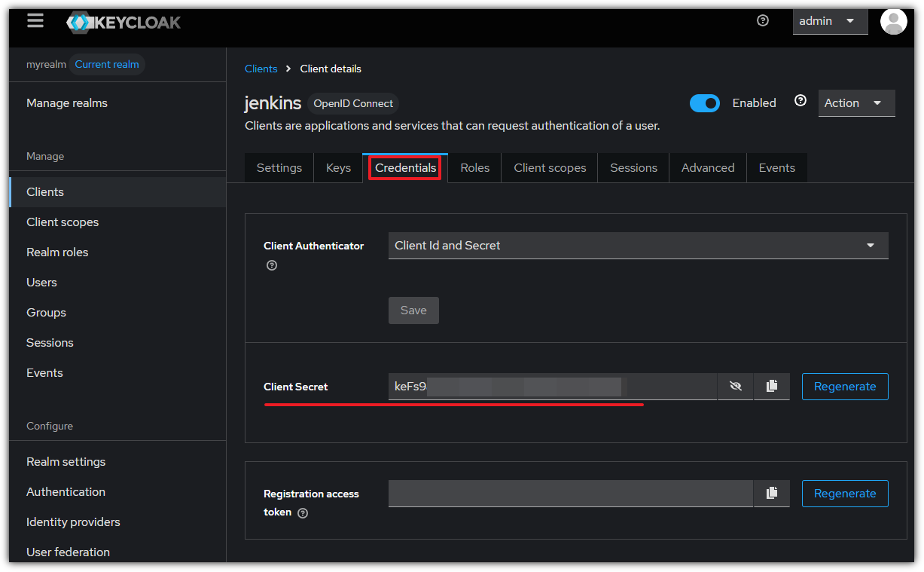Open the help icon in top bar

coord(763,21)
